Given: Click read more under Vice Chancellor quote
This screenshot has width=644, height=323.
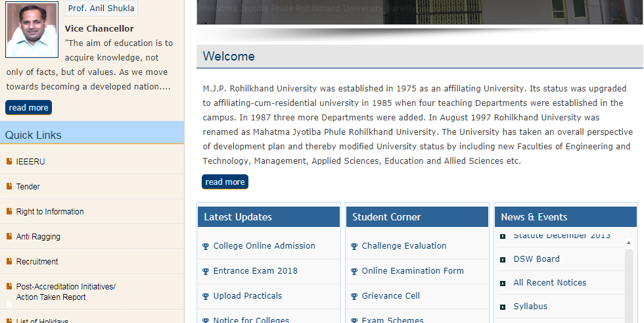Looking at the screenshot, I should click(x=28, y=108).
